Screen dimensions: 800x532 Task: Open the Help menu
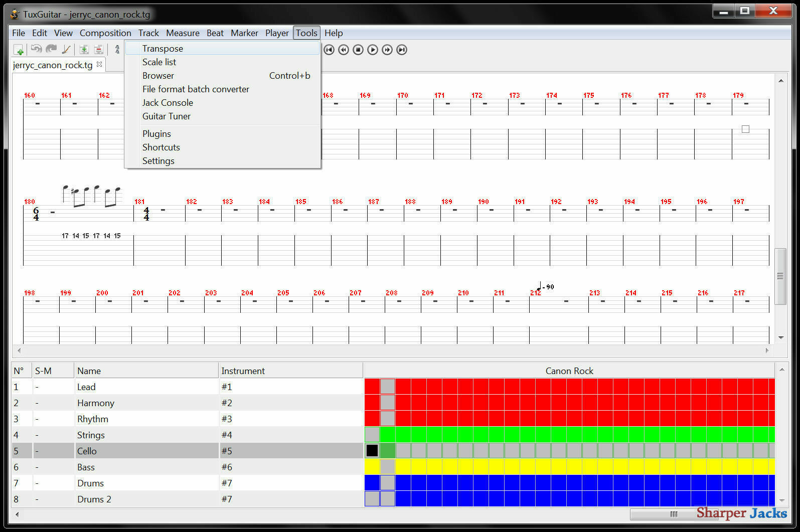tap(334, 33)
